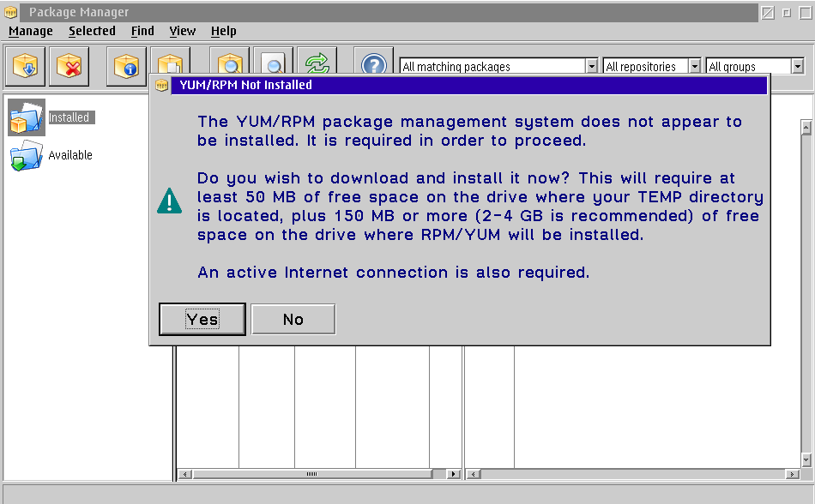Click the window minimize button
Viewport: 815px width, 504px height.
click(x=787, y=13)
